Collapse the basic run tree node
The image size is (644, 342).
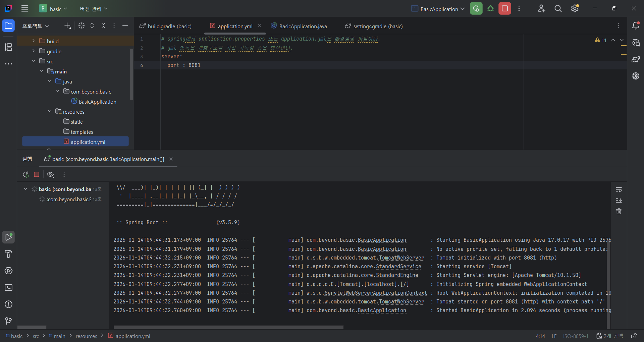coord(25,189)
